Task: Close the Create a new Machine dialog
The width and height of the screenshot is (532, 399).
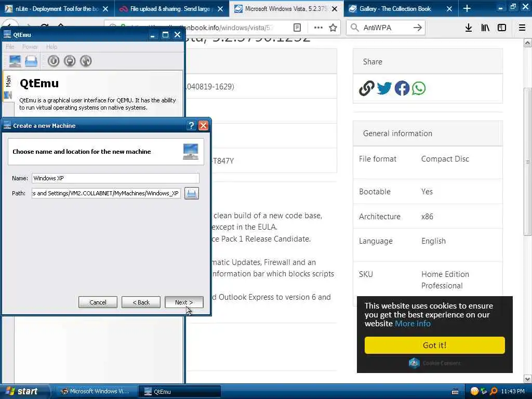Action: point(203,126)
